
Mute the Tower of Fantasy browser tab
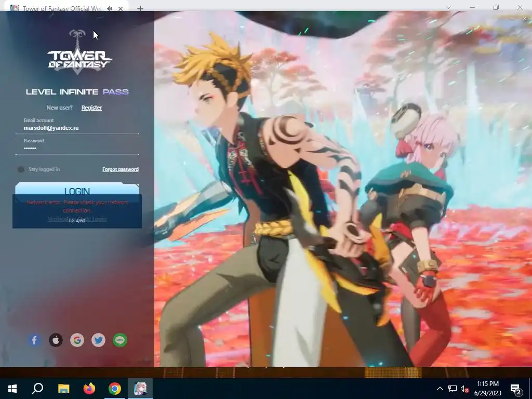pos(109,8)
